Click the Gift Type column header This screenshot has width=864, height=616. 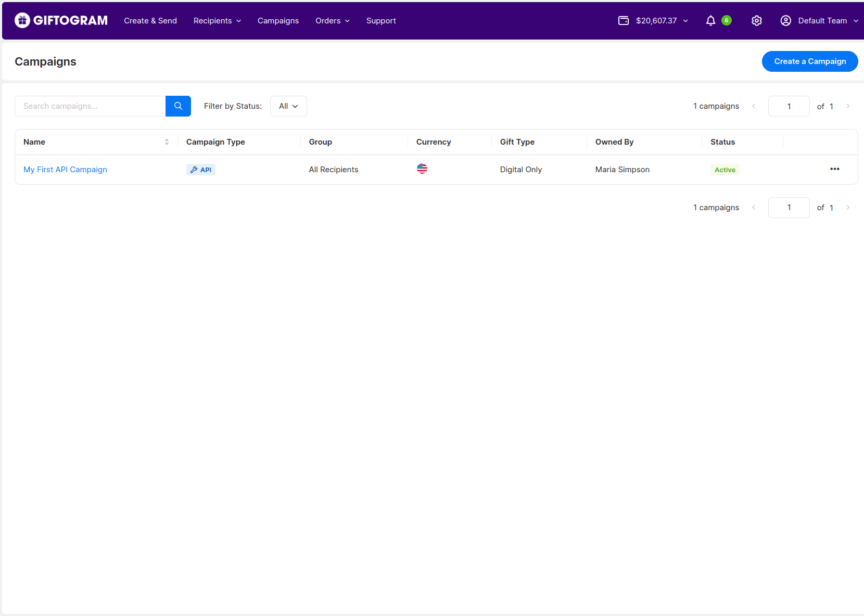pyautogui.click(x=517, y=142)
